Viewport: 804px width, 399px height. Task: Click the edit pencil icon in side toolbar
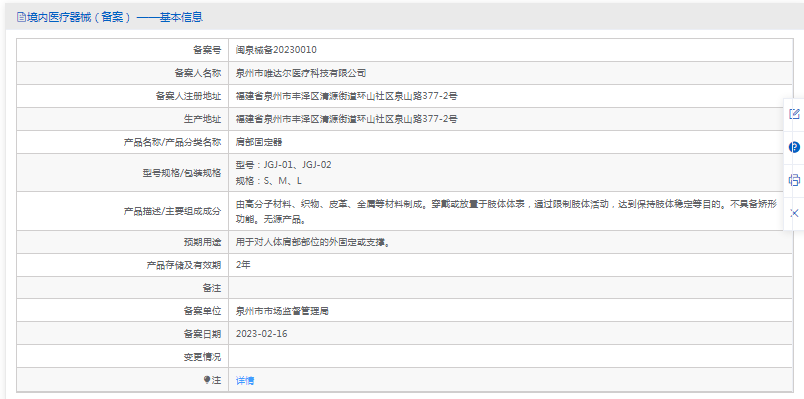click(x=794, y=114)
